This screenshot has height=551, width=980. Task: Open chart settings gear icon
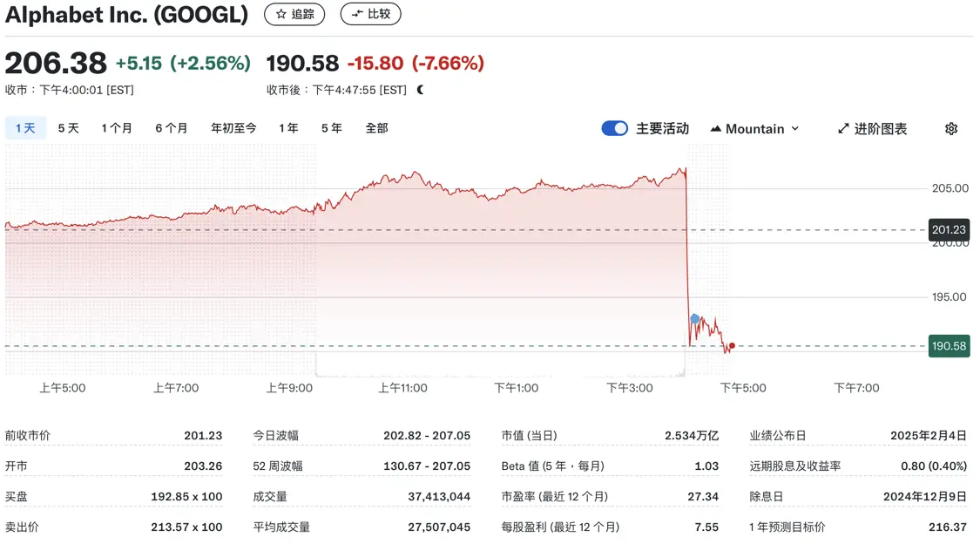(951, 129)
